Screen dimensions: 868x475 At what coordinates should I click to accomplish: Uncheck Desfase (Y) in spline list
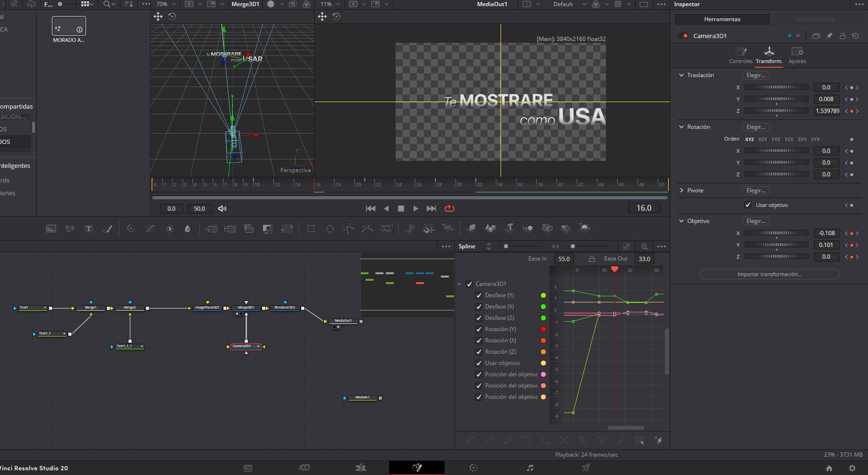pyautogui.click(x=479, y=296)
